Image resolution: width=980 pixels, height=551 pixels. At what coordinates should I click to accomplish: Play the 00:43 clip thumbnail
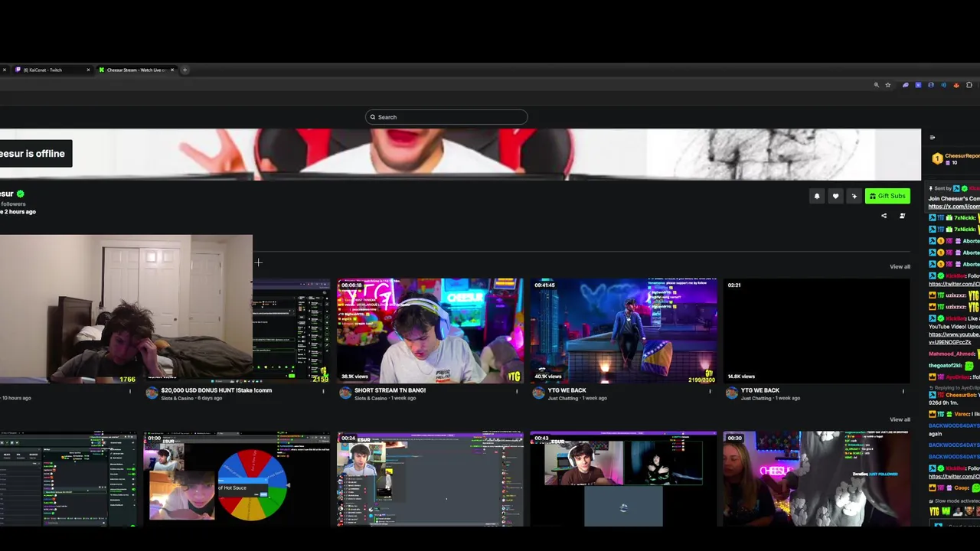coord(624,479)
